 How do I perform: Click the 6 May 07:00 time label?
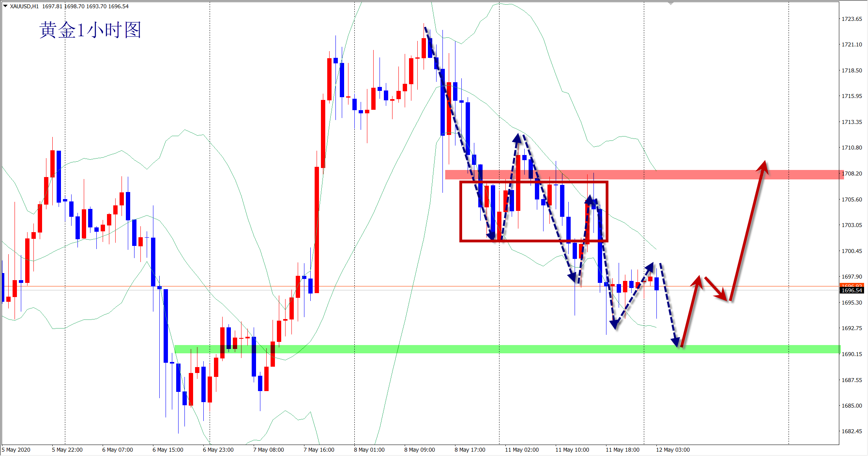(118, 450)
